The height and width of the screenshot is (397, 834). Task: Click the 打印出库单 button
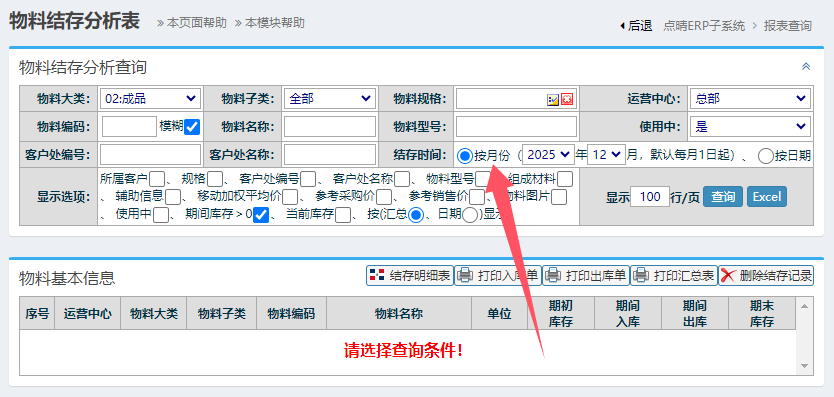tap(586, 276)
